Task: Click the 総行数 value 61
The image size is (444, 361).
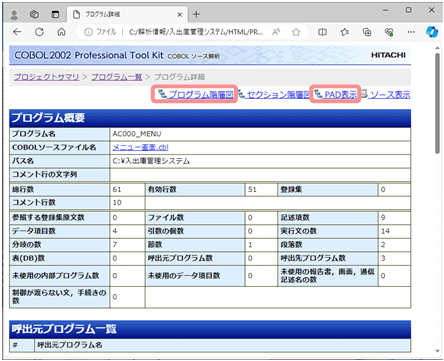Action: coord(117,189)
